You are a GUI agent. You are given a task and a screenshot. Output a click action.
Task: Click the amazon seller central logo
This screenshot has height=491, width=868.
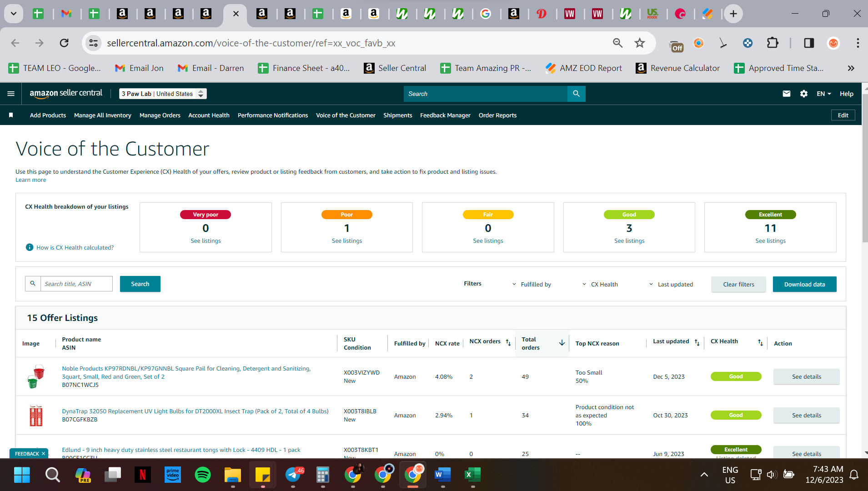pyautogui.click(x=66, y=93)
